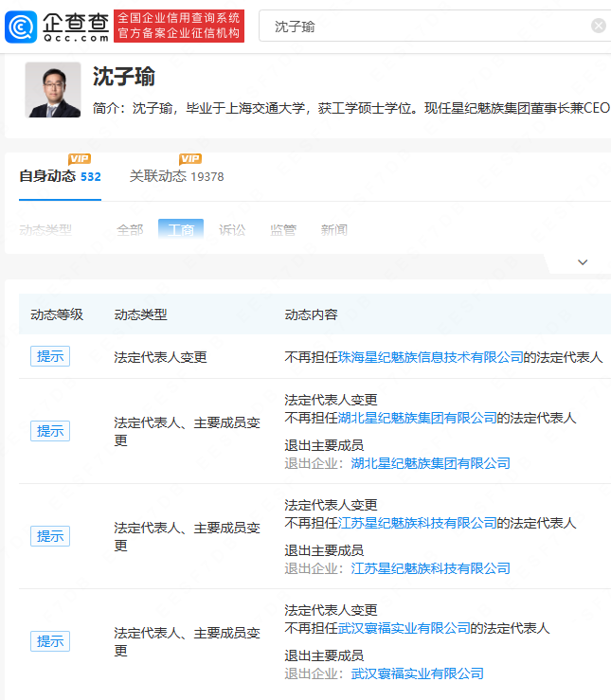Expand filters with the chevron down arrow
This screenshot has height=700, width=611.
[x=583, y=262]
